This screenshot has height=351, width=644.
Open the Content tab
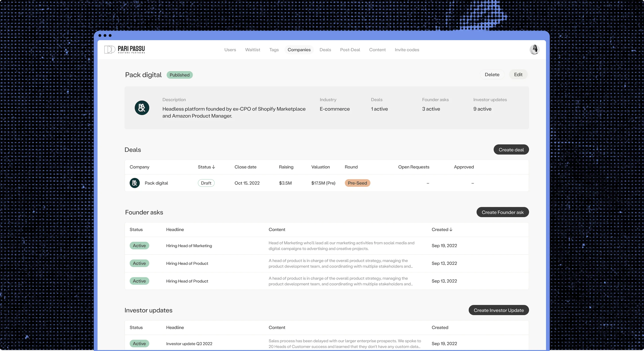click(377, 50)
